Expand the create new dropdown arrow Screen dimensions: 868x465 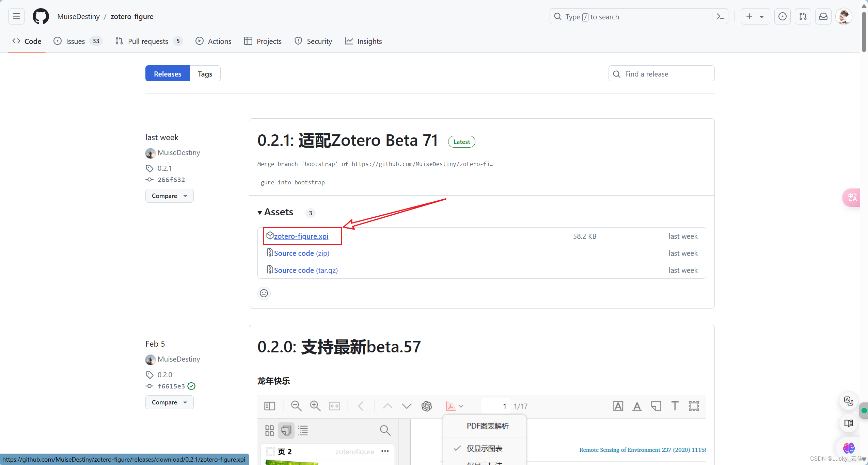[x=762, y=17]
